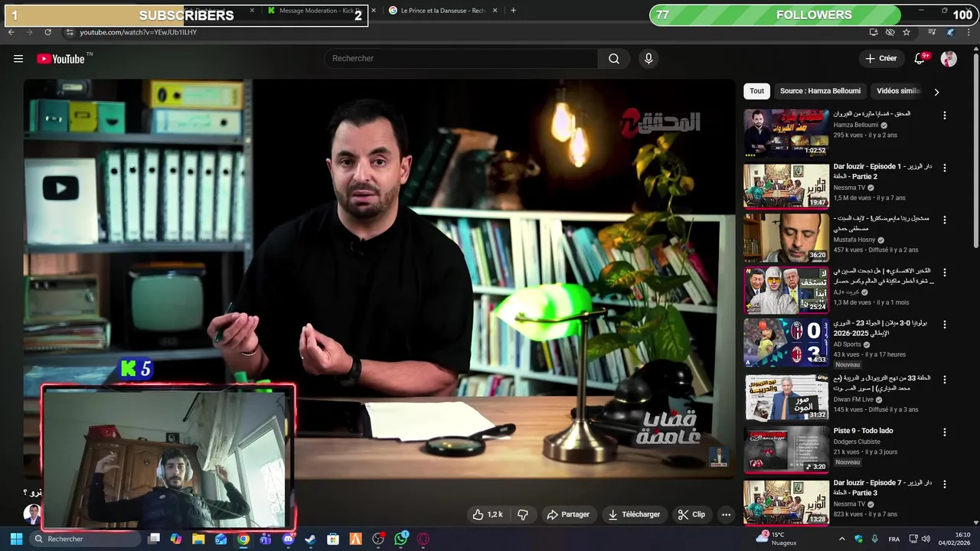
Task: Open the Dar louzir Episode 1 thumbnail
Action: point(786,185)
